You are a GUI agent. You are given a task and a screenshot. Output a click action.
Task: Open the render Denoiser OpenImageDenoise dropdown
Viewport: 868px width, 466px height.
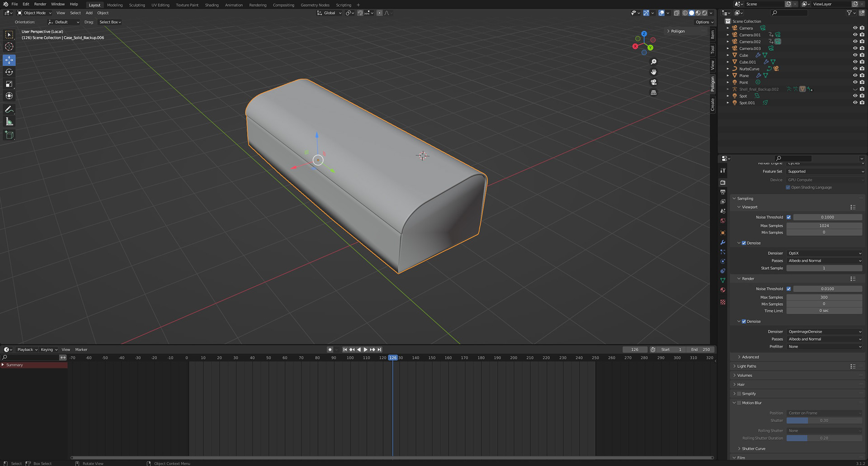click(x=824, y=332)
